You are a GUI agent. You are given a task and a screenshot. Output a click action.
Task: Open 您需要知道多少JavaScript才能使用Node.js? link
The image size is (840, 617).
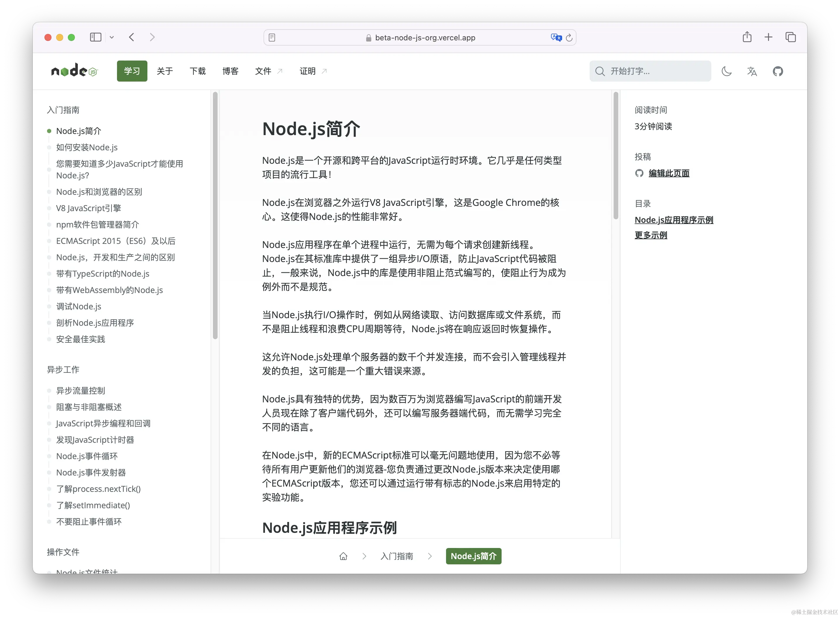click(x=120, y=170)
